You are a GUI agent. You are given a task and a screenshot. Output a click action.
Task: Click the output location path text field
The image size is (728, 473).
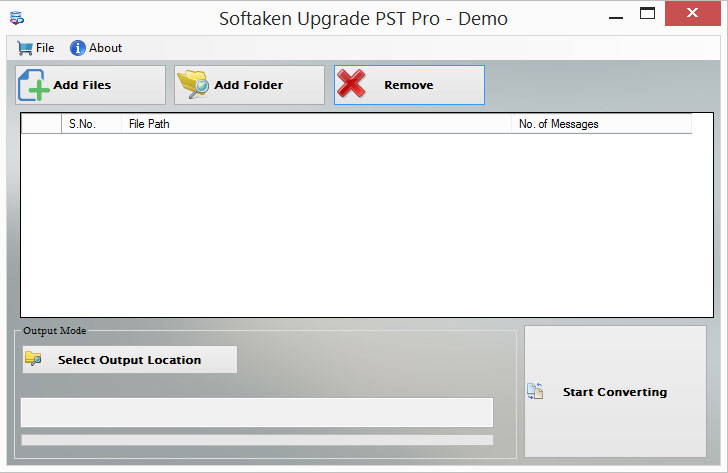point(257,412)
